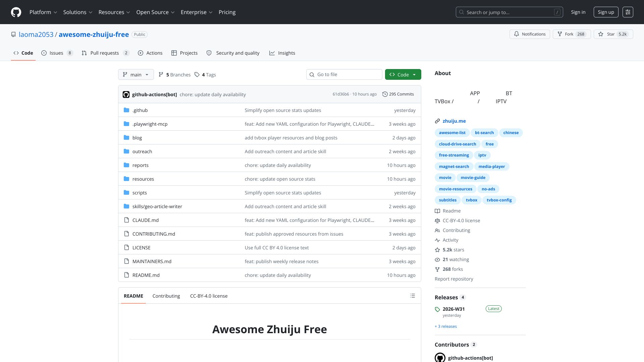
Task: Open the Actions tab
Action: point(150,53)
